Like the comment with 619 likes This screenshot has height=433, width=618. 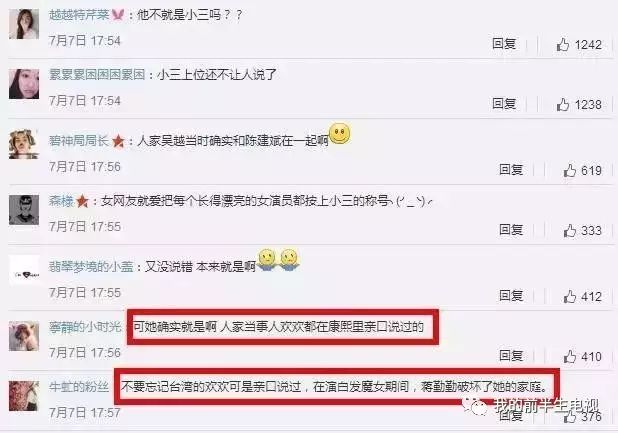pos(570,170)
